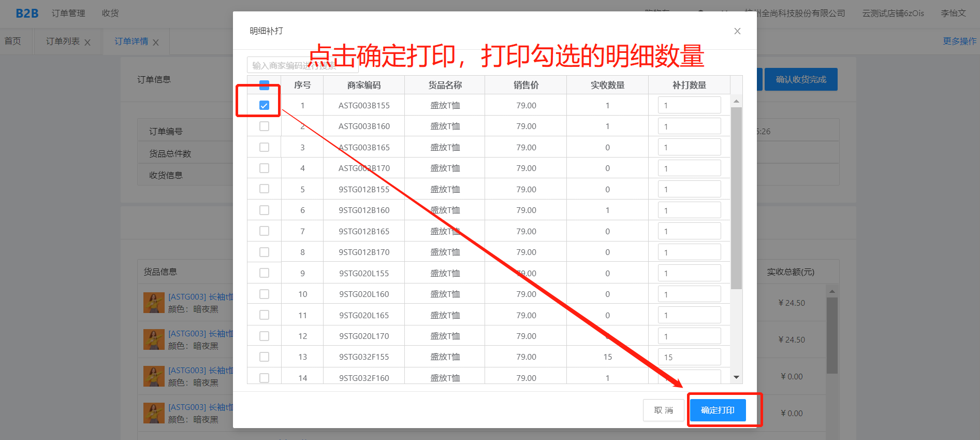Tick the checkbox for row 13, 9STG032F155
The height and width of the screenshot is (440, 980).
264,357
